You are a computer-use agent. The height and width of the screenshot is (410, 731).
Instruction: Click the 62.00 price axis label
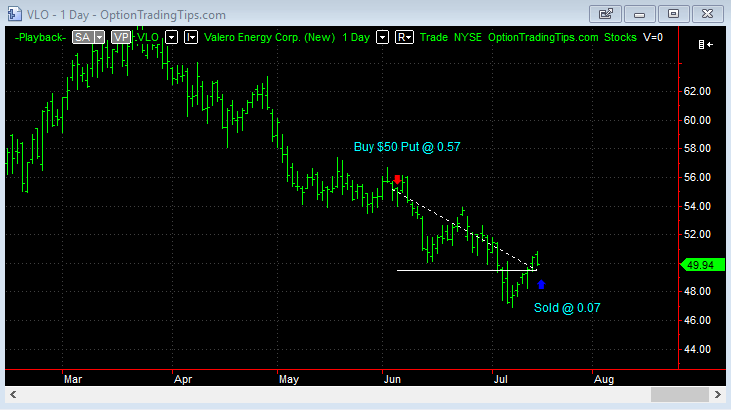[x=697, y=91]
